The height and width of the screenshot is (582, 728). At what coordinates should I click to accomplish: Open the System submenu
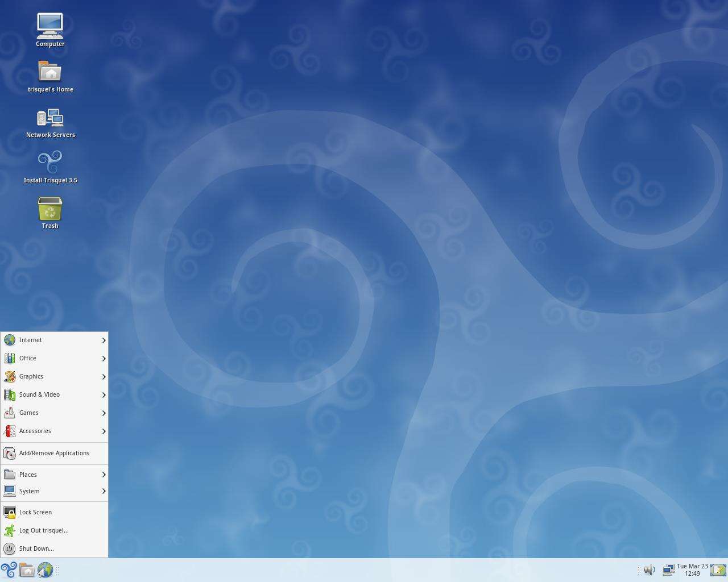(54, 491)
